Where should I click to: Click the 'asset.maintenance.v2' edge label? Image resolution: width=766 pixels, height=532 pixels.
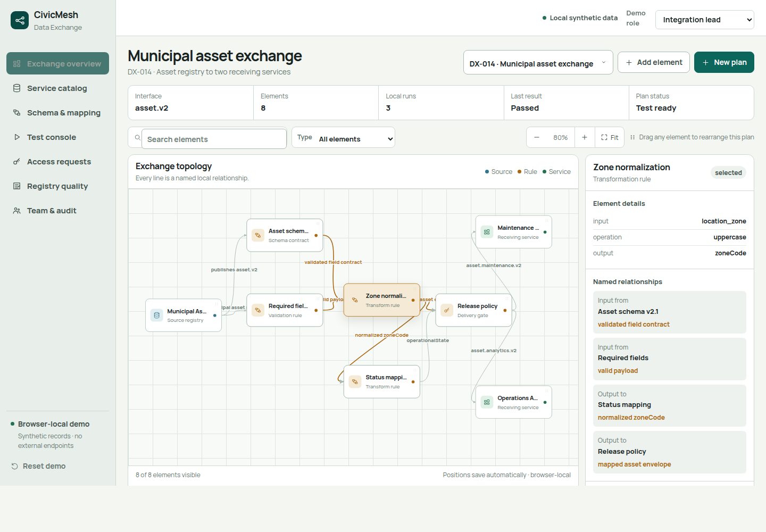coord(494,265)
